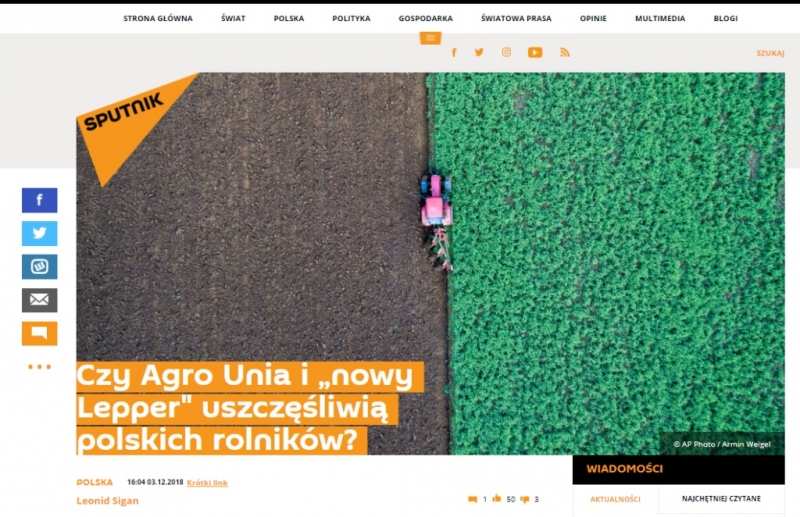
Task: Open comments via orange speech bubble sidebar button
Action: click(40, 333)
